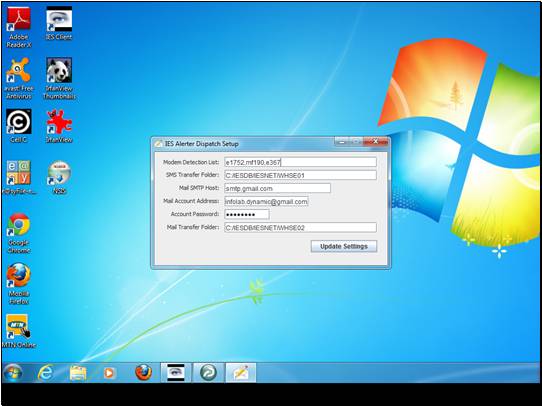Click the Update Settings button

click(x=344, y=246)
